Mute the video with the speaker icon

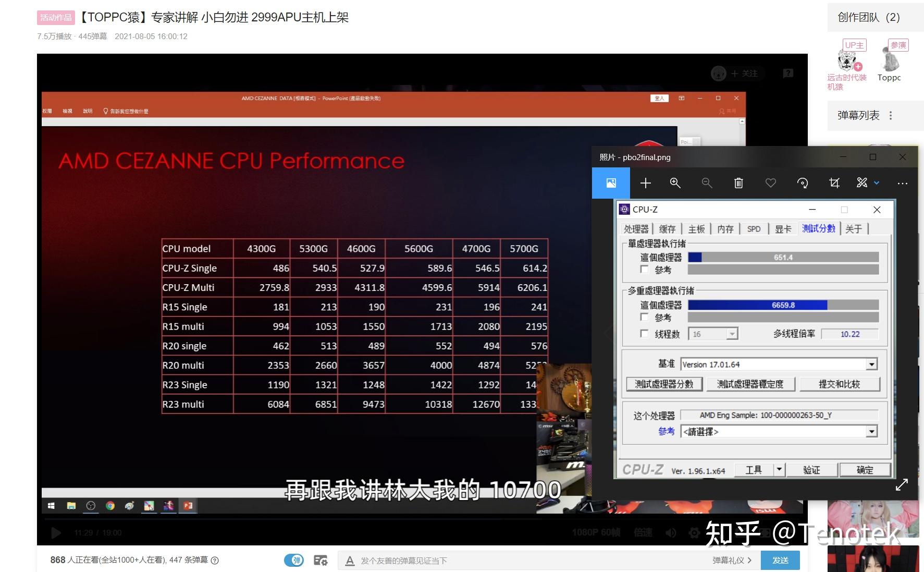click(x=671, y=533)
